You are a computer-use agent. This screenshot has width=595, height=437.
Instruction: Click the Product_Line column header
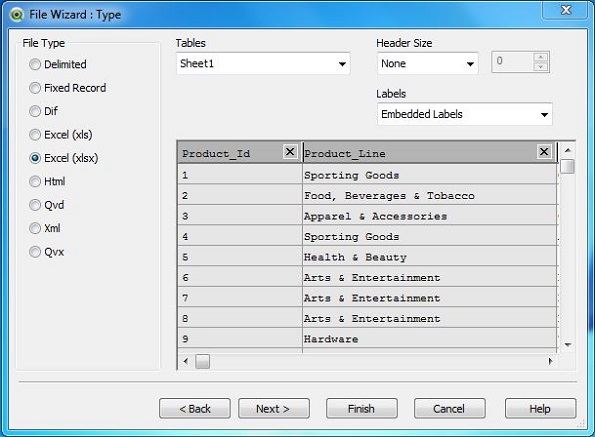[x=430, y=152]
